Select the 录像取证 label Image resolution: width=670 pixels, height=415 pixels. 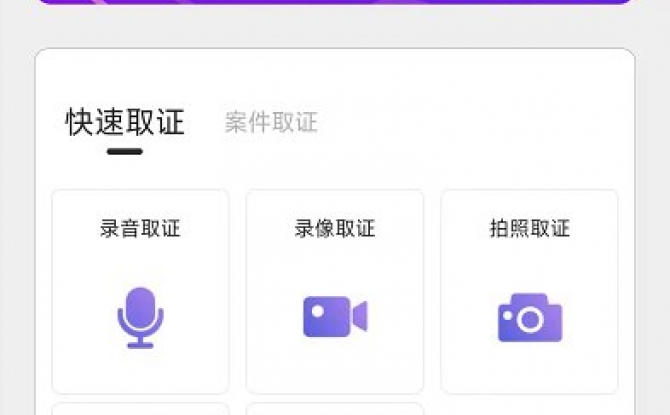point(335,228)
